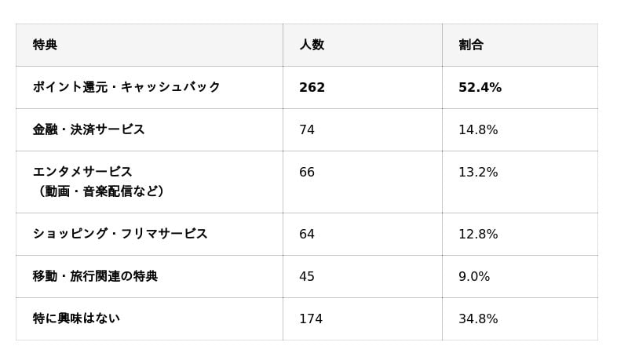Click the 9.0% percentage cell
Viewport: 628px width, 364px height.
pos(474,277)
